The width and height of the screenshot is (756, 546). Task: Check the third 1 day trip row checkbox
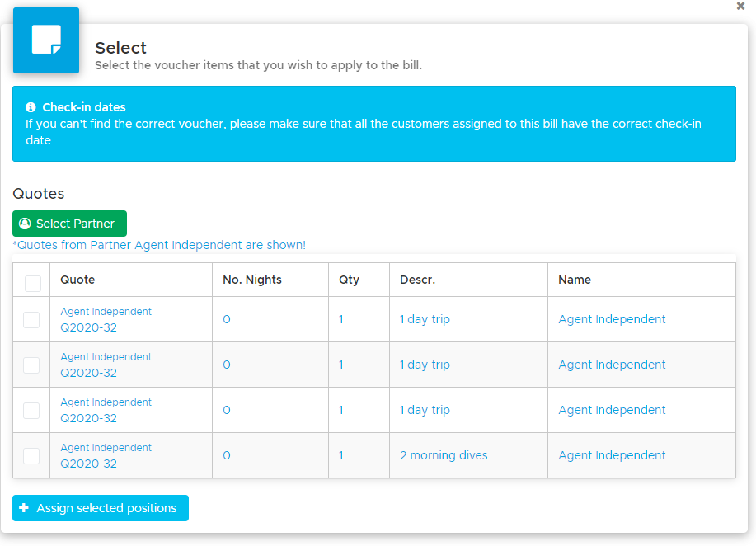[x=31, y=411]
